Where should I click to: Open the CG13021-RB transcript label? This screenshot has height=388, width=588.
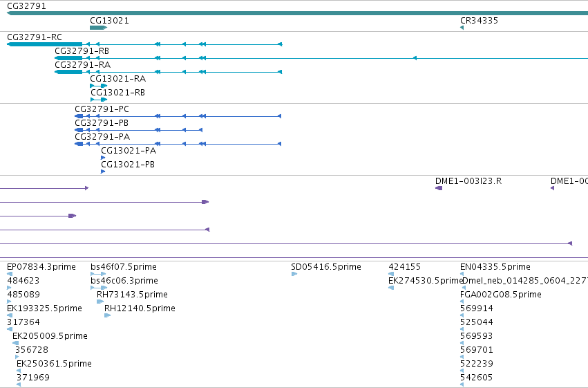[x=117, y=92]
